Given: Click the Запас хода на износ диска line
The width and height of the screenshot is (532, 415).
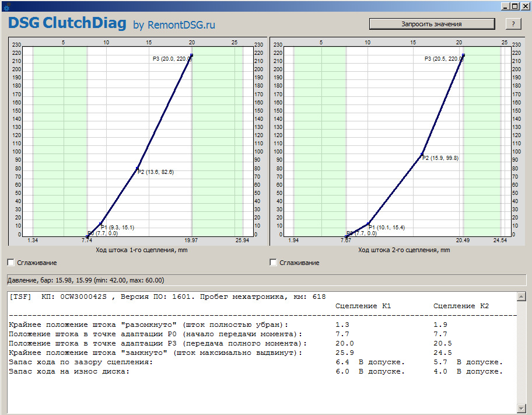Looking at the screenshot, I should (69, 372).
